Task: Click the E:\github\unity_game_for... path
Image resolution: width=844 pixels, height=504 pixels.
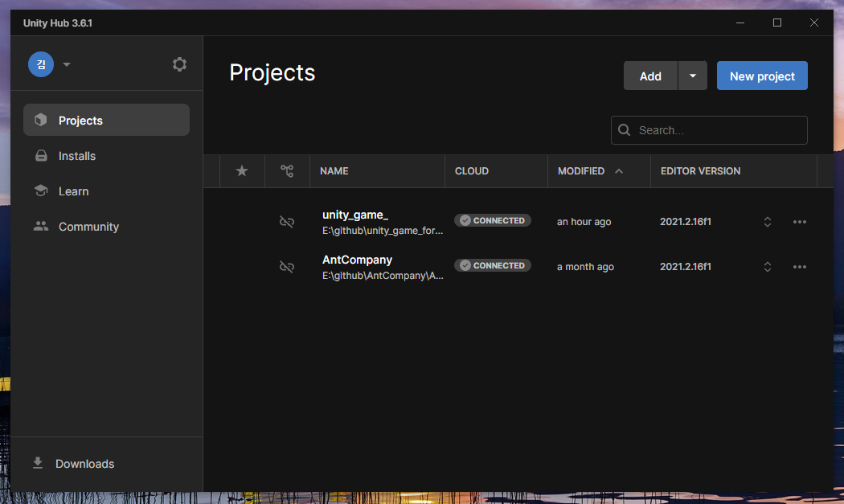Action: click(x=383, y=231)
